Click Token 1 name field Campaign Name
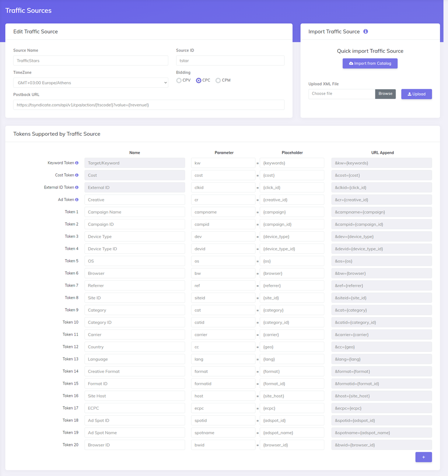This screenshot has height=476, width=448. tap(134, 212)
